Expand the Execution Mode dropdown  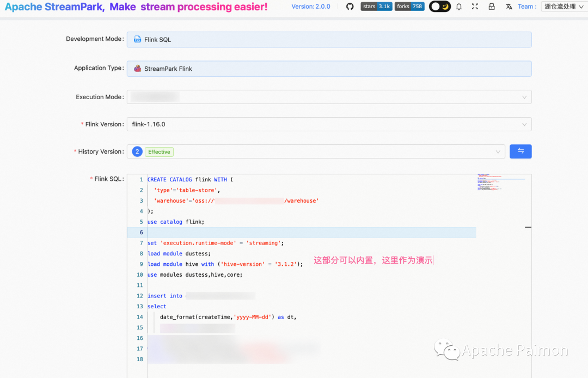point(329,97)
